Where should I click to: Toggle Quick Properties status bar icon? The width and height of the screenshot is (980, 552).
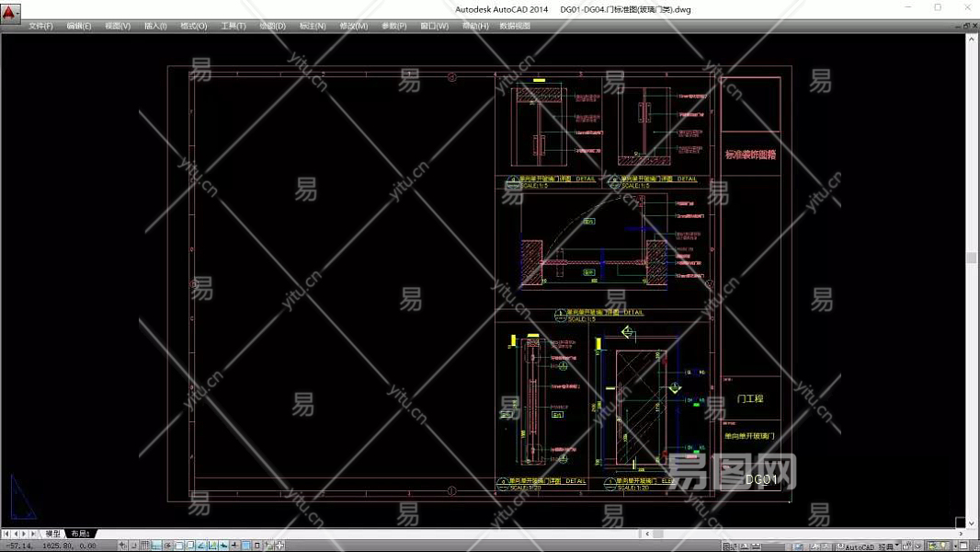pos(256,546)
